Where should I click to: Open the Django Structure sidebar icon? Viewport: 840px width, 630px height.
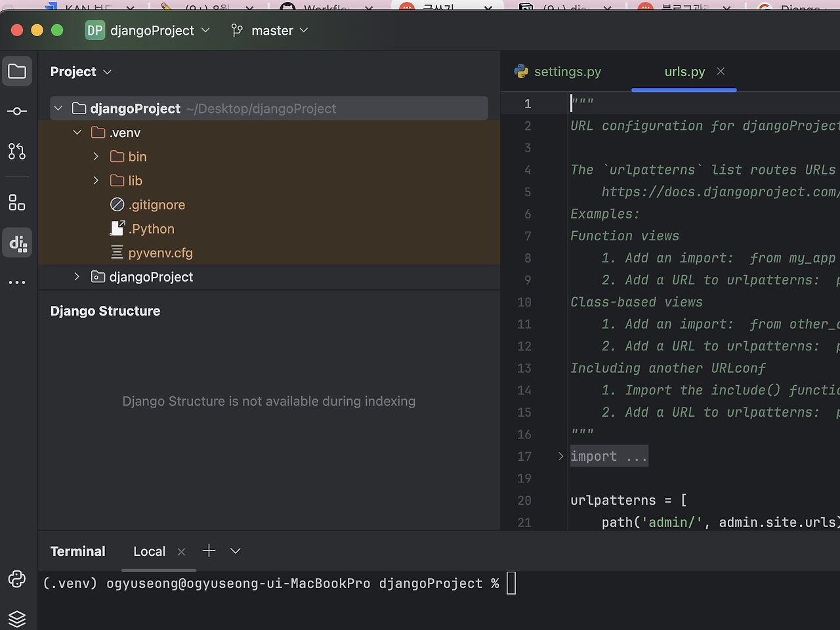pyautogui.click(x=17, y=243)
